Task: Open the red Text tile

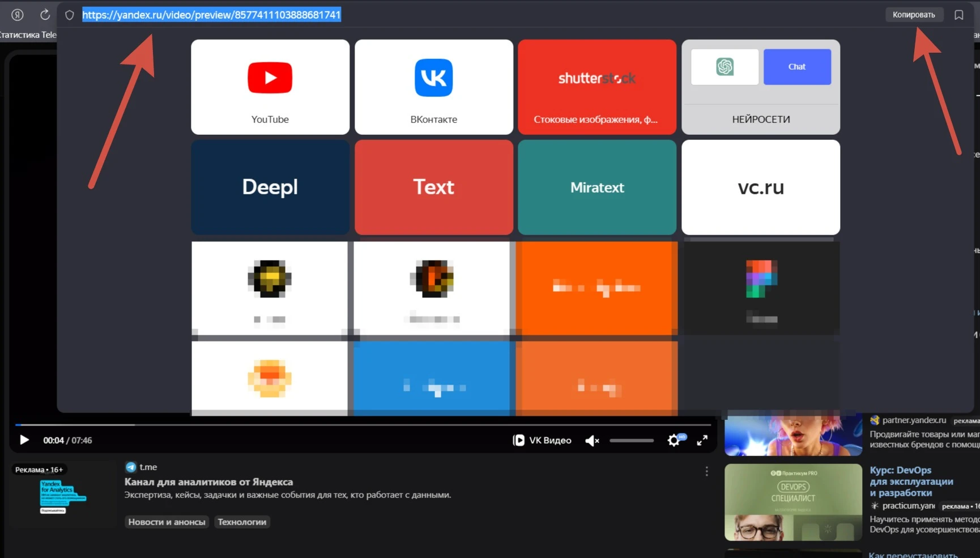Action: point(434,187)
